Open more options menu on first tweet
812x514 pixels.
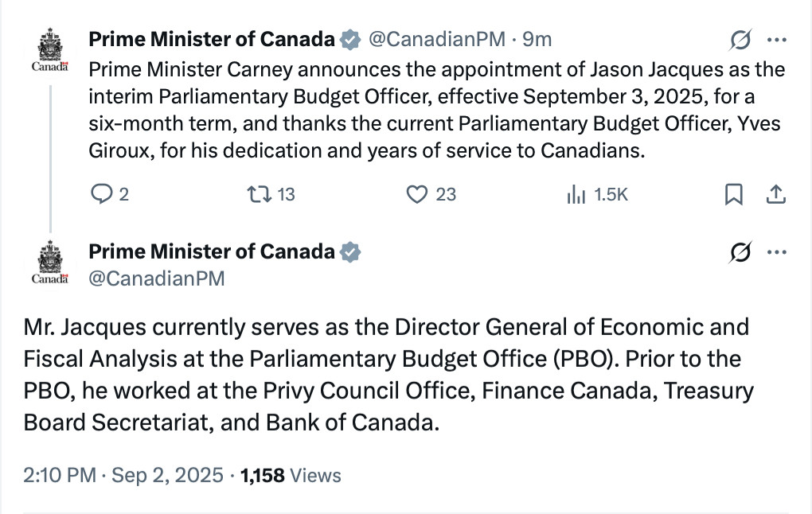[777, 40]
